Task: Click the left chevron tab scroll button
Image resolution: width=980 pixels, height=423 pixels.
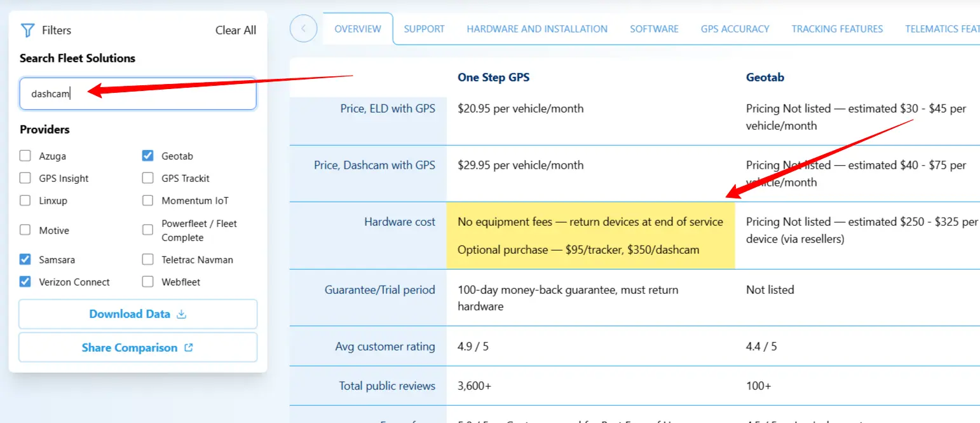Action: [303, 29]
